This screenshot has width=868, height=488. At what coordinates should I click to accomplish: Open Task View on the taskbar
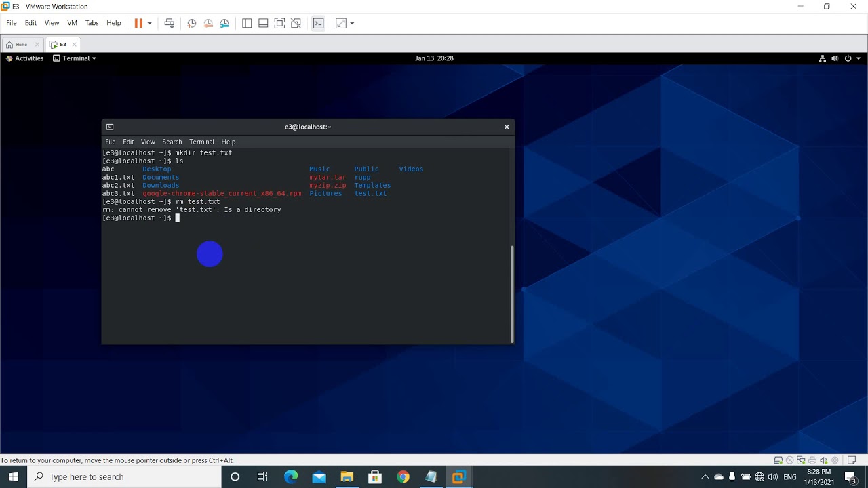(x=262, y=476)
